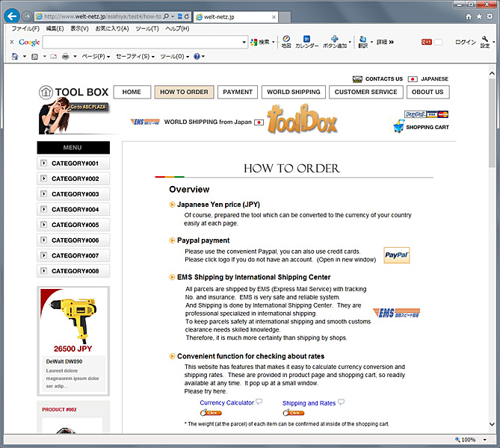This screenshot has width=500, height=448.
Task: Expand the feeds dropdown arrow
Action: coord(44,57)
